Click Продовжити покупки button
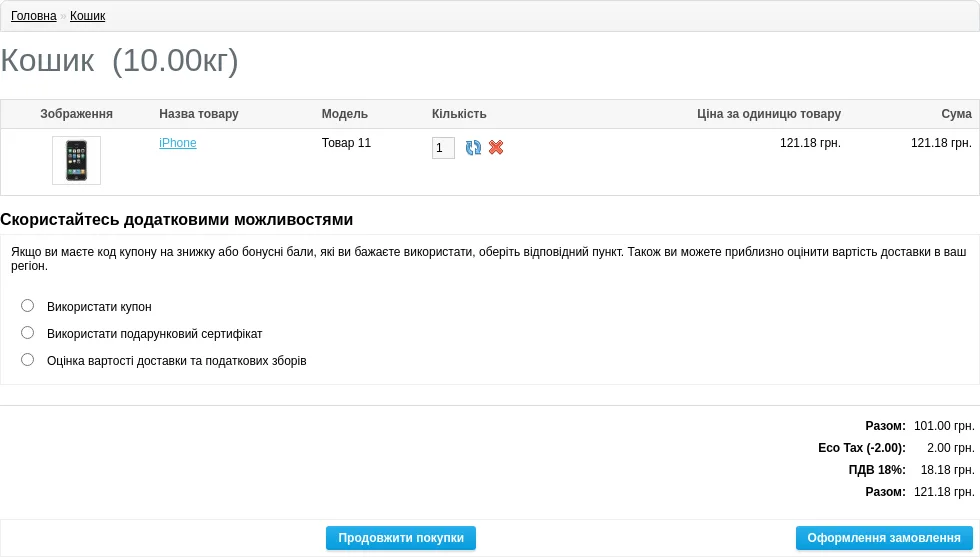This screenshot has height=557, width=980. (x=401, y=538)
